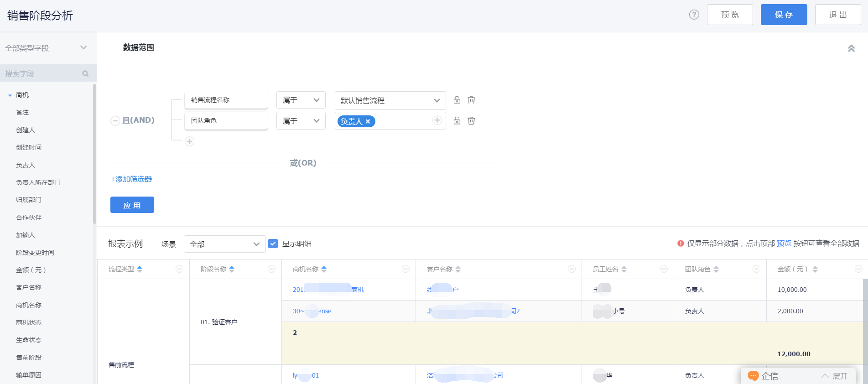Delete the 团队角色 filter row
This screenshot has height=384, width=868.
pyautogui.click(x=471, y=120)
